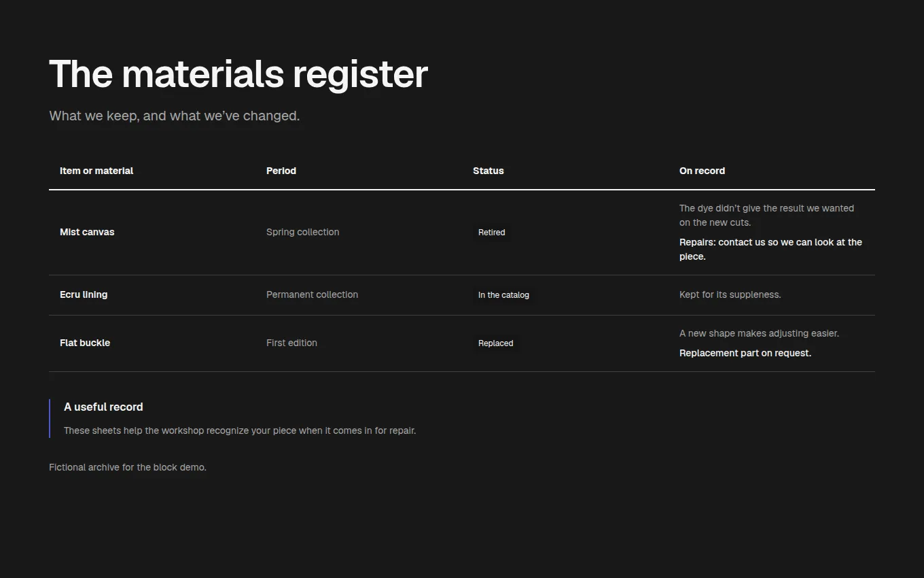
Task: Click the "Fictional archive for the block demo." footer
Action: click(x=128, y=467)
